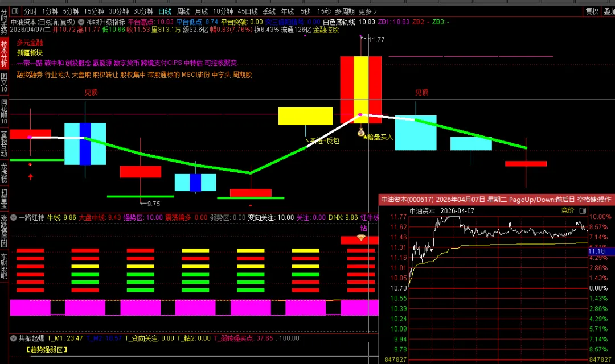
Task: Select the tall red-yellow limit-up candlestick
Action: 361,89
